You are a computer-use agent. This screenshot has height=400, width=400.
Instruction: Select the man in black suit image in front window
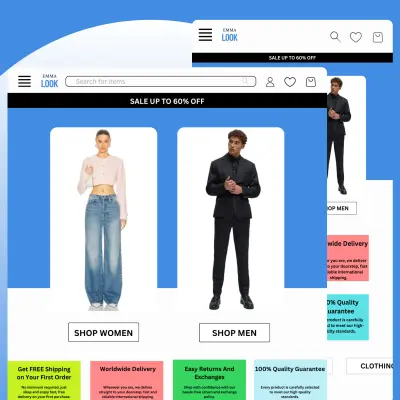[231, 220]
